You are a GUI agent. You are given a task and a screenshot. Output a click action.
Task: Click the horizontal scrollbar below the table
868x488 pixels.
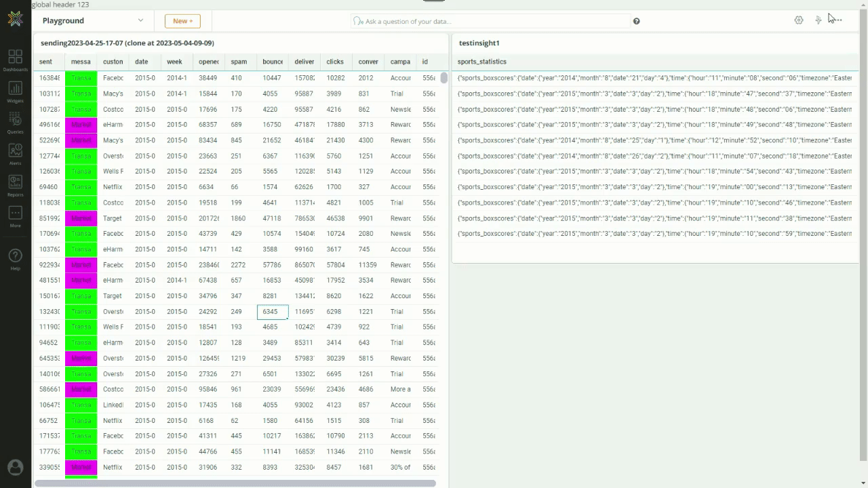point(239,483)
